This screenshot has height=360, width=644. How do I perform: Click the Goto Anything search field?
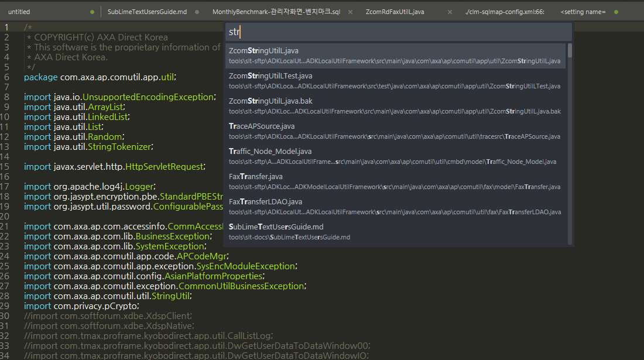[398, 32]
